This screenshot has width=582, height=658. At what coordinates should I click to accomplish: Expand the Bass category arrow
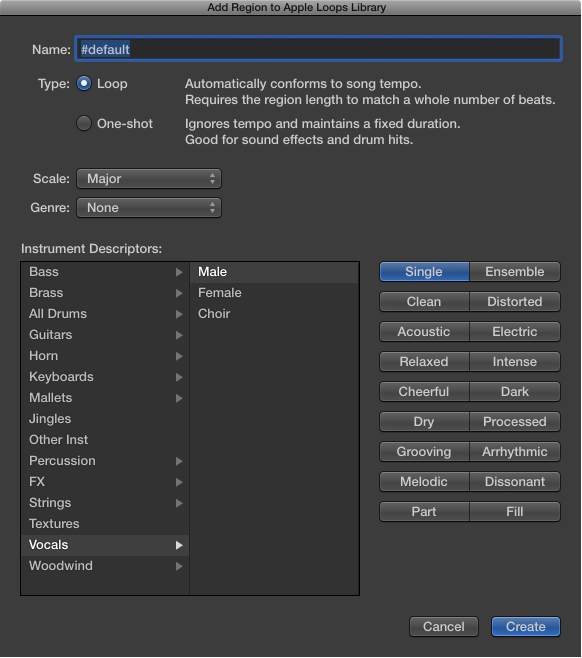tap(179, 272)
